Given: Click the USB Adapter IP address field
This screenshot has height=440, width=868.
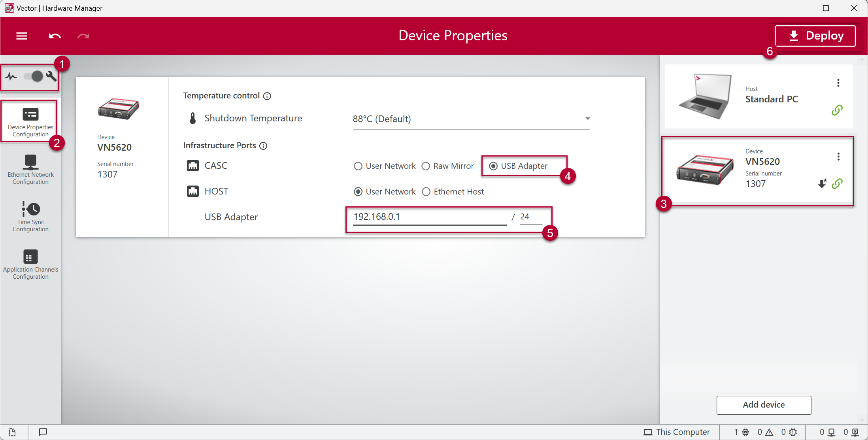Looking at the screenshot, I should tap(429, 217).
